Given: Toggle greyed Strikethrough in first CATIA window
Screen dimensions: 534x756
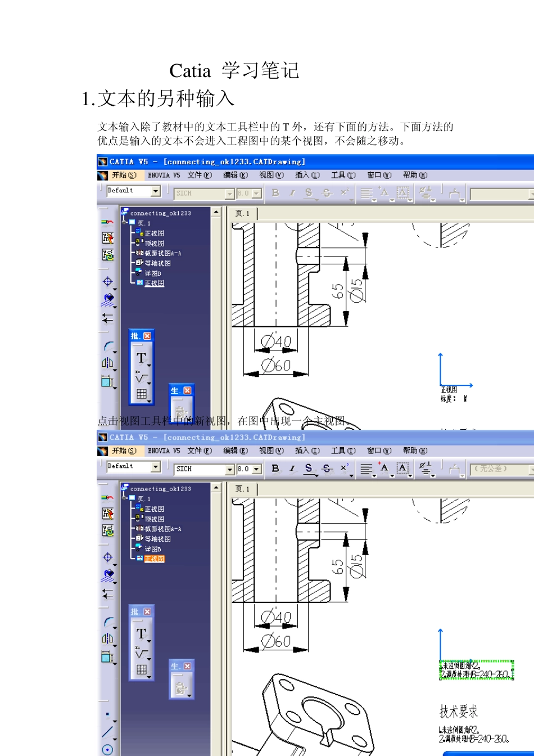Looking at the screenshot, I should pos(327,193).
